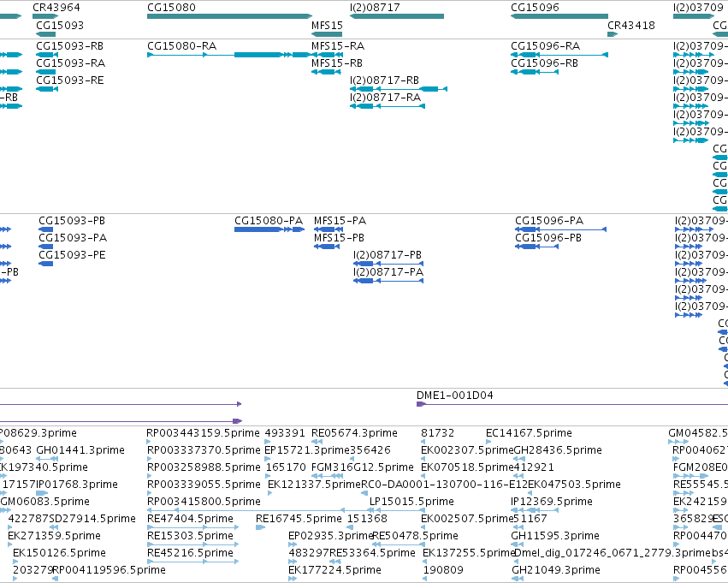Select the DME1-001D04 clone label
This screenshot has height=583, width=728.
454,396
